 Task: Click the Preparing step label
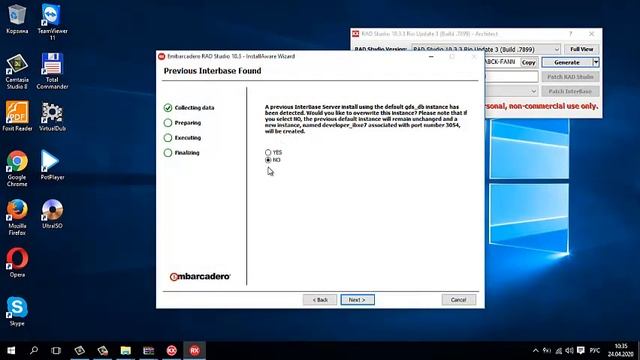(188, 122)
